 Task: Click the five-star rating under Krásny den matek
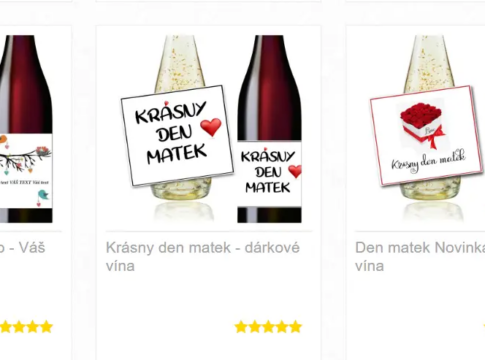pyautogui.click(x=268, y=327)
